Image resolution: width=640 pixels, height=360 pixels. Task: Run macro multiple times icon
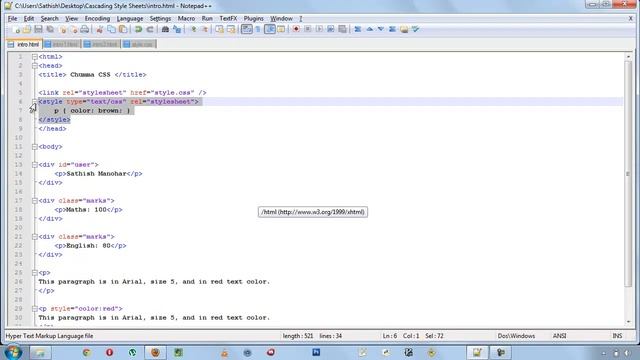pos(331,29)
